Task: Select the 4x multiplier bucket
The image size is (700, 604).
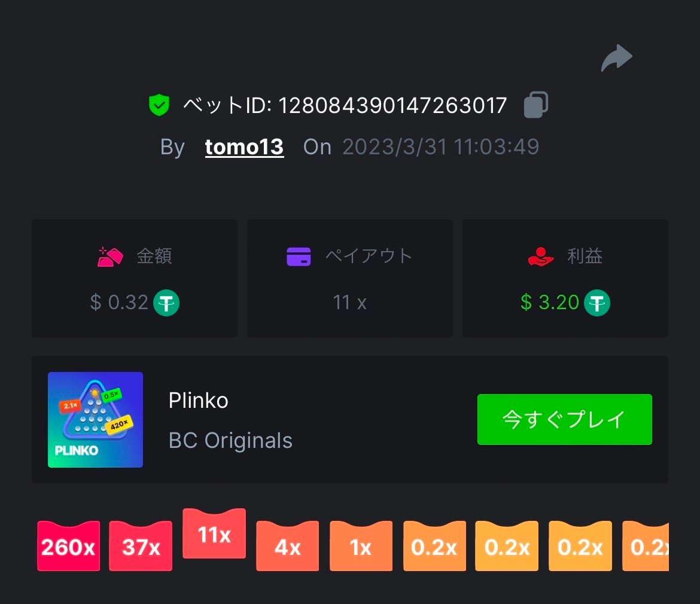Action: [288, 545]
